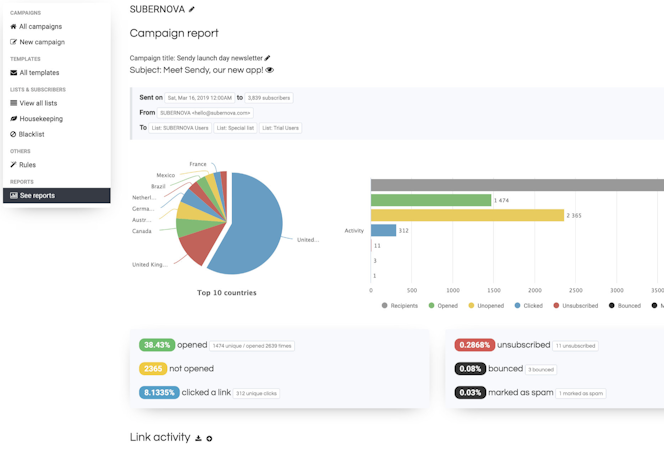This screenshot has width=664, height=450.
Task: Click the yellow Unopened bar labeled 2 365
Action: 468,215
